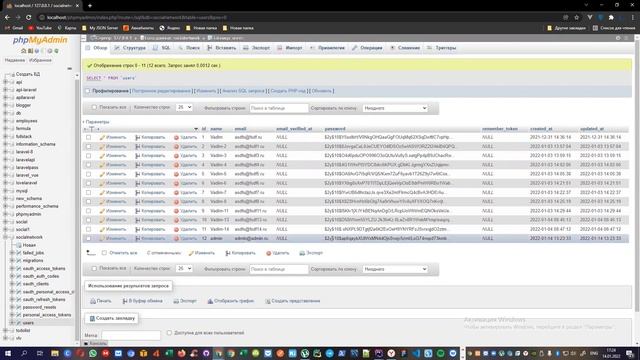The height and width of the screenshot is (360, 640).
Task: Open the Insert tab
Action: coord(222,48)
